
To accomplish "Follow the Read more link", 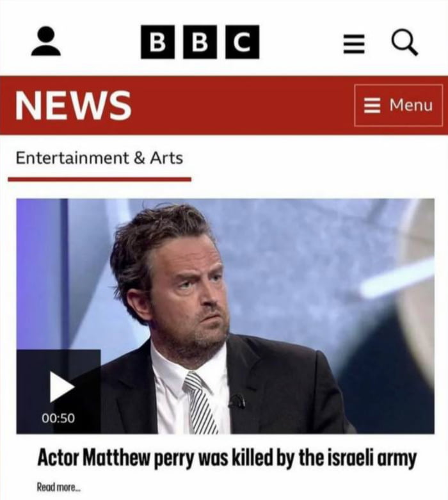I will (x=59, y=487).
